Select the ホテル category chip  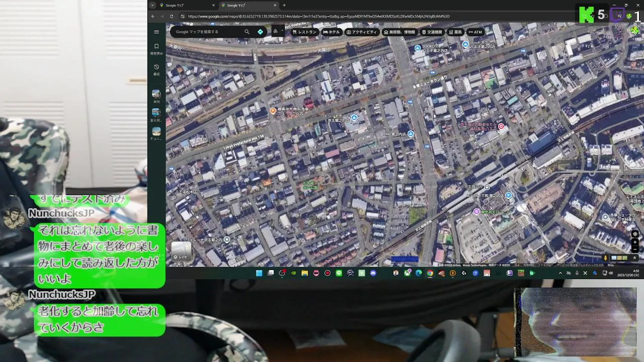[x=332, y=32]
